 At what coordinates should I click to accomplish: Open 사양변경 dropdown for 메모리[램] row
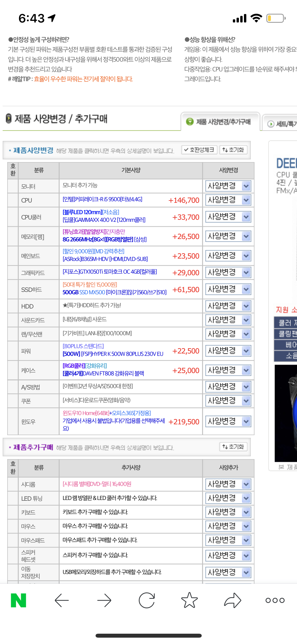(x=228, y=236)
